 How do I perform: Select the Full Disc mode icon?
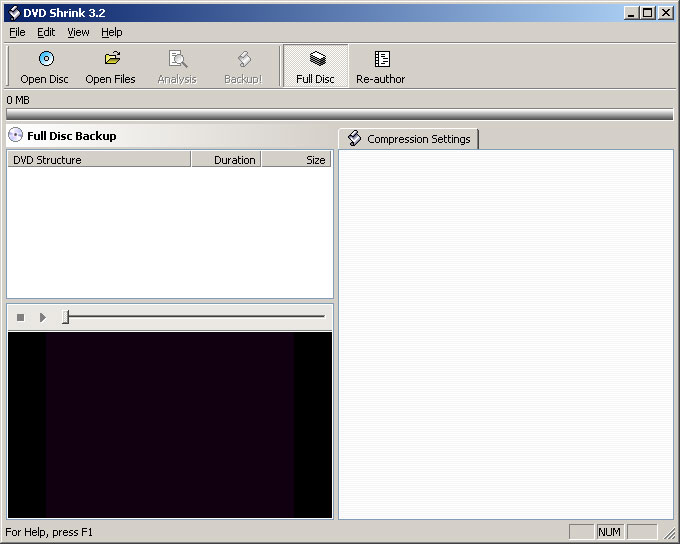[x=316, y=59]
